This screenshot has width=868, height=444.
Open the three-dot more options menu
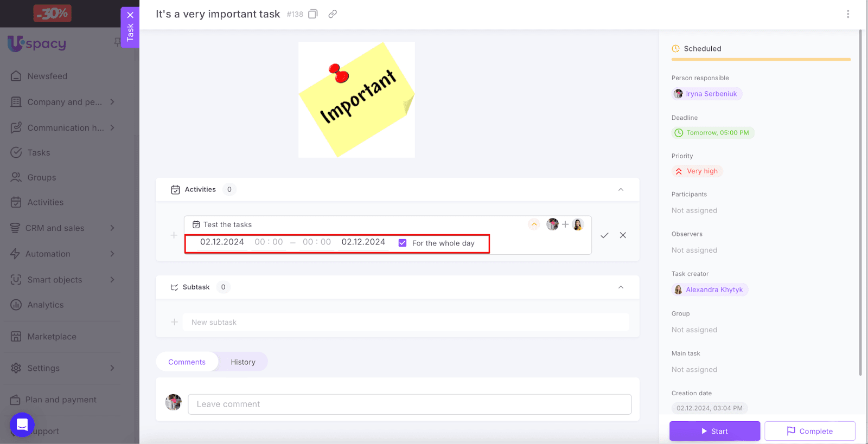click(x=847, y=14)
